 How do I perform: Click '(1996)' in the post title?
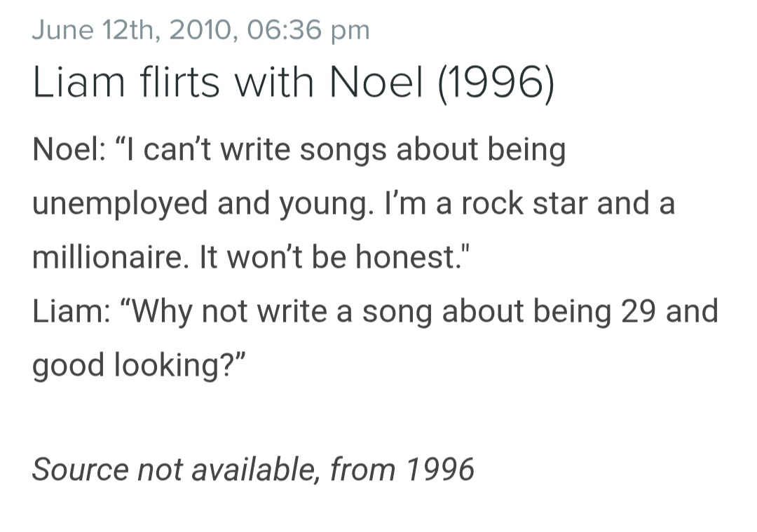tap(496, 83)
